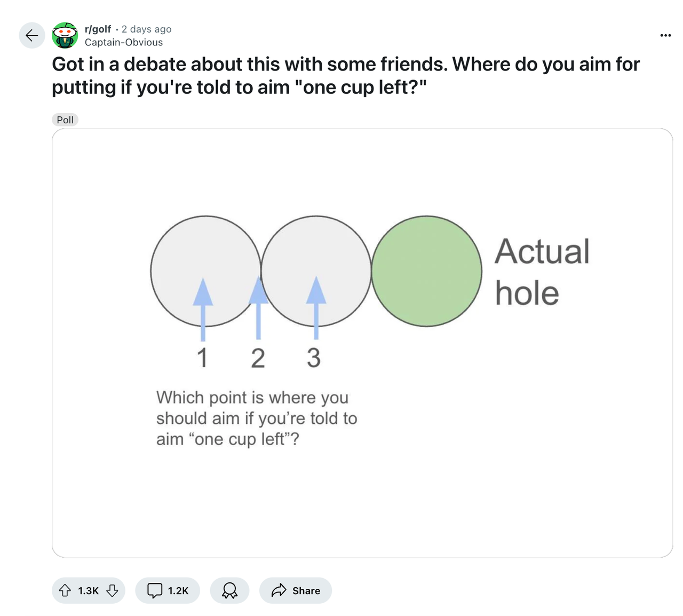The height and width of the screenshot is (616, 683).
Task: Downvote the post
Action: coord(112,590)
